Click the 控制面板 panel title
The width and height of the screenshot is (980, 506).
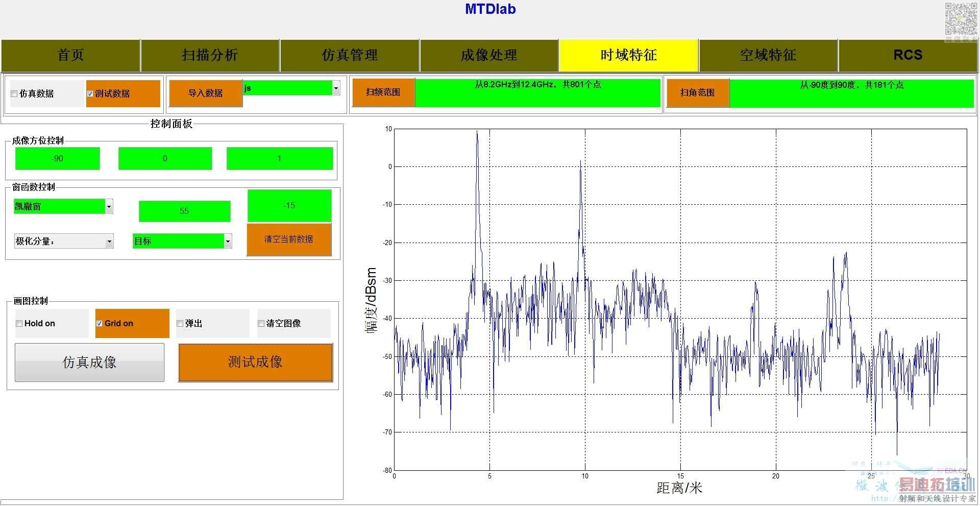click(x=171, y=124)
